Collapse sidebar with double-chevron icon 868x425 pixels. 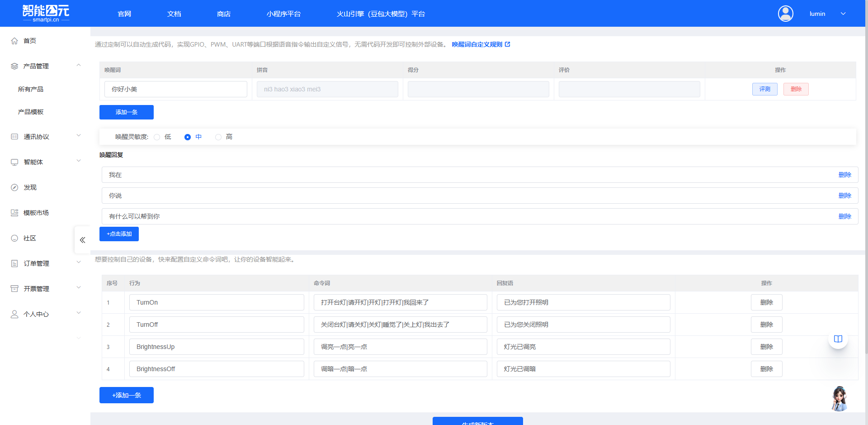pyautogui.click(x=82, y=240)
